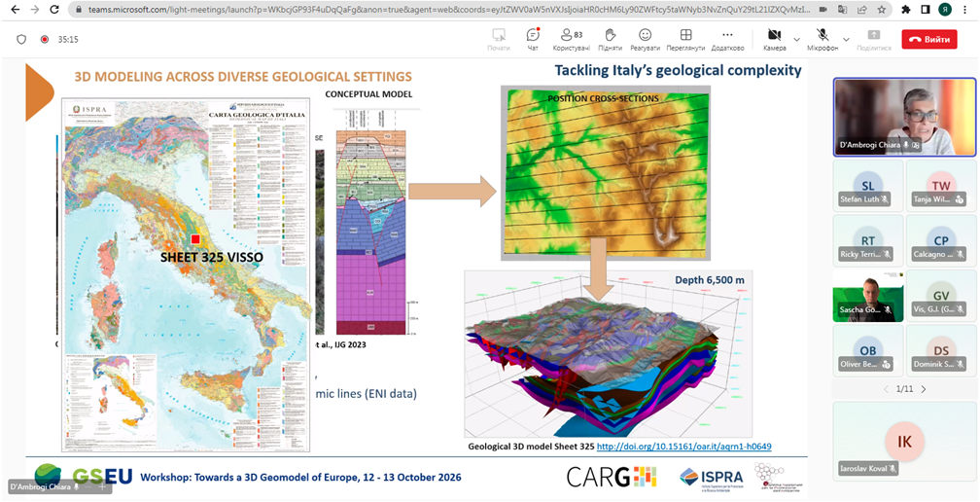This screenshot has width=980, height=502.
Task: Click the red Sheet 325 Visso marker
Action: [195, 239]
